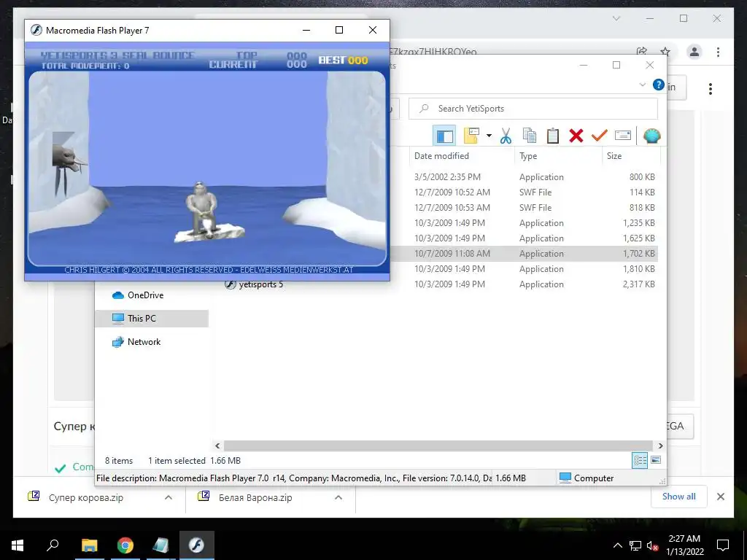Click the orange checkmark Properties icon
The image size is (747, 560).
(x=600, y=136)
